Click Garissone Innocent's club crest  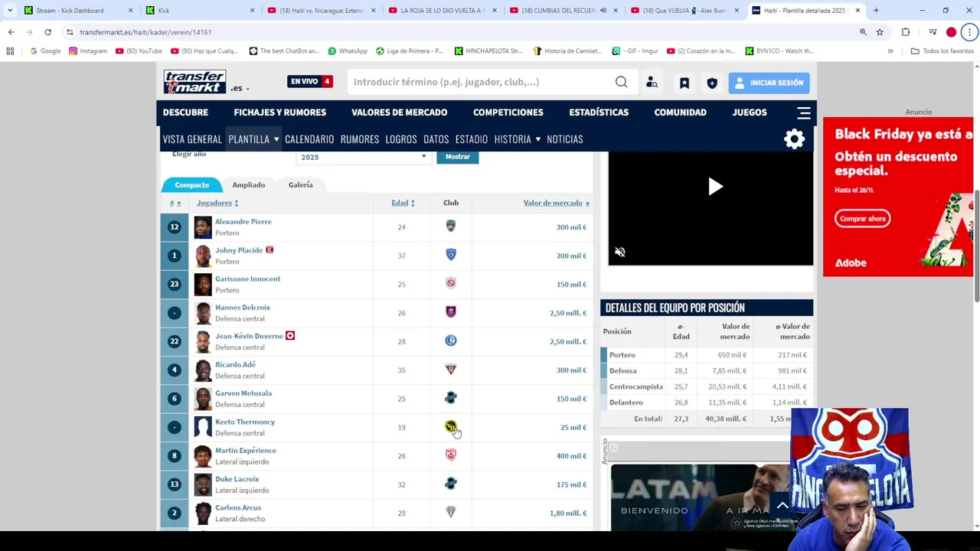451,283
